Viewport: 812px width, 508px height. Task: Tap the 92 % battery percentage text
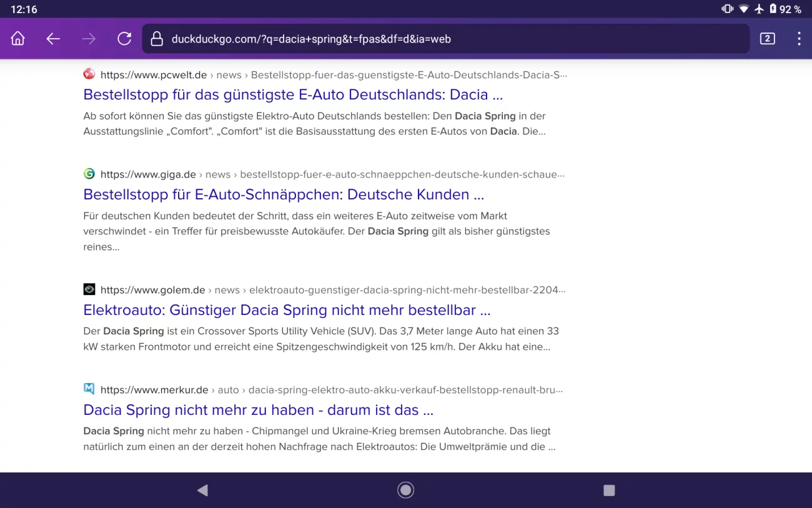click(791, 9)
